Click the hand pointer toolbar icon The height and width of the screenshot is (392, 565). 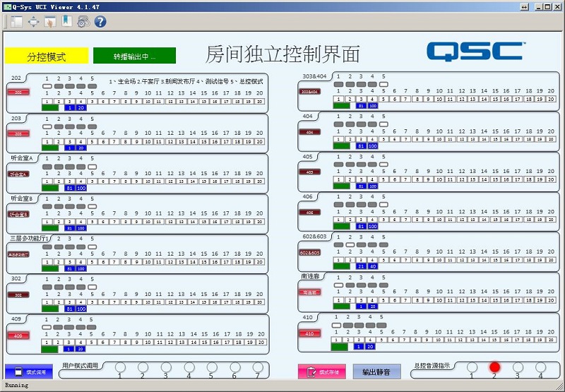click(49, 21)
